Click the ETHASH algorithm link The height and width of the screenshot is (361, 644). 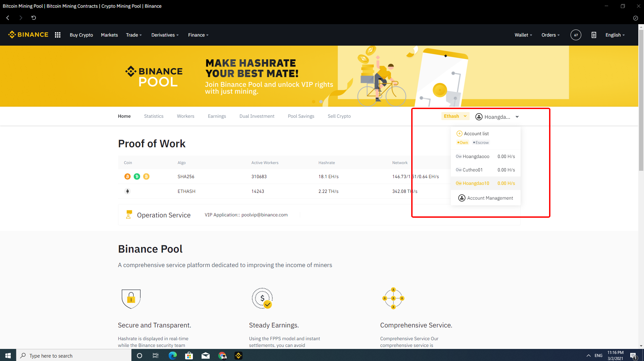pyautogui.click(x=186, y=191)
